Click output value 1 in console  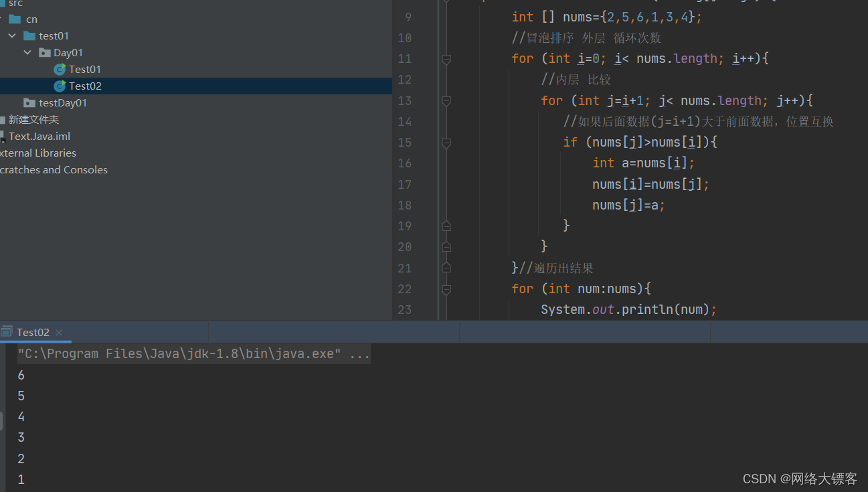point(21,479)
